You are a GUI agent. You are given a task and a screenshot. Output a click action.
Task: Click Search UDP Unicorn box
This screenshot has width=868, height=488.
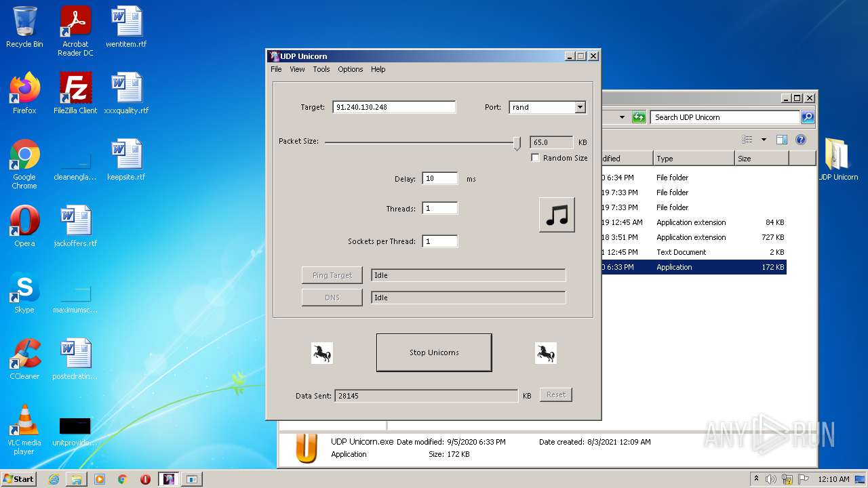pos(725,117)
